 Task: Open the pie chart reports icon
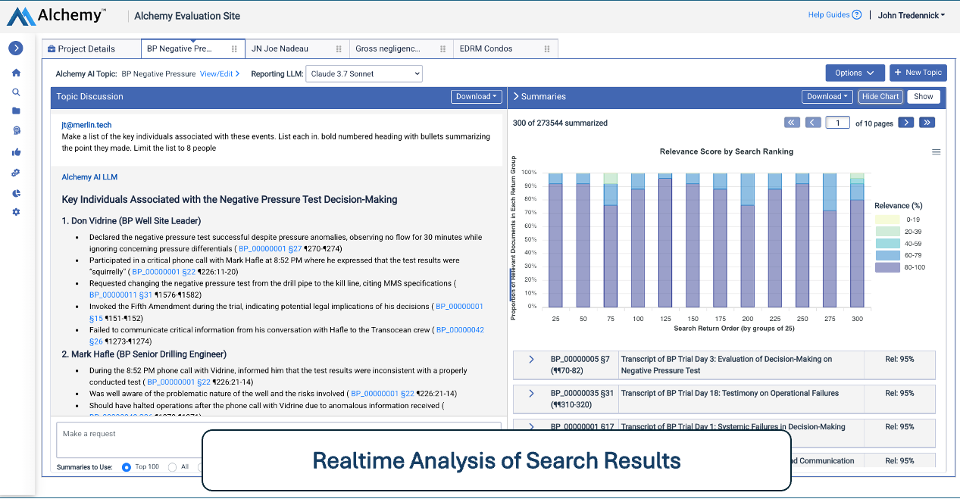click(x=16, y=193)
